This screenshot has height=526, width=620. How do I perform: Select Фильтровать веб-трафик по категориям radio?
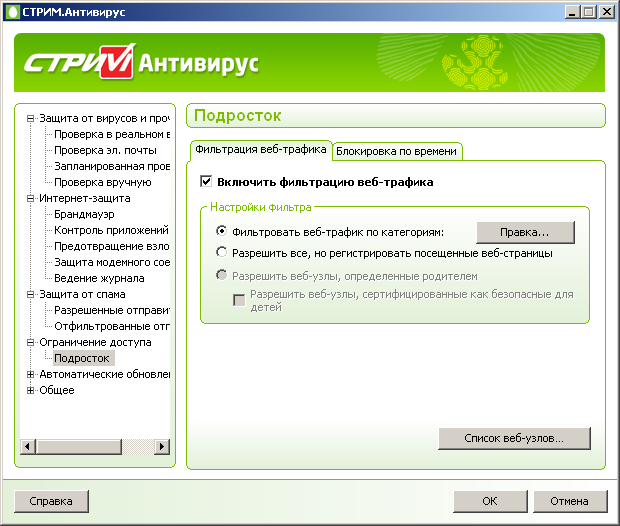point(221,231)
